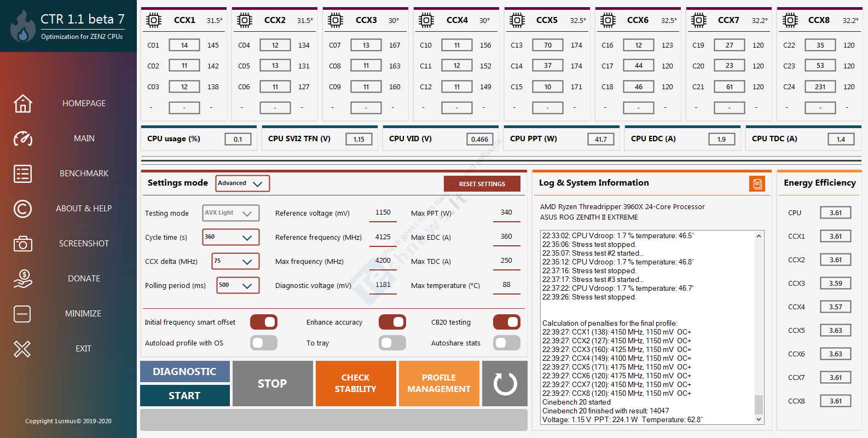Click the Main gauge icon

tap(22, 139)
